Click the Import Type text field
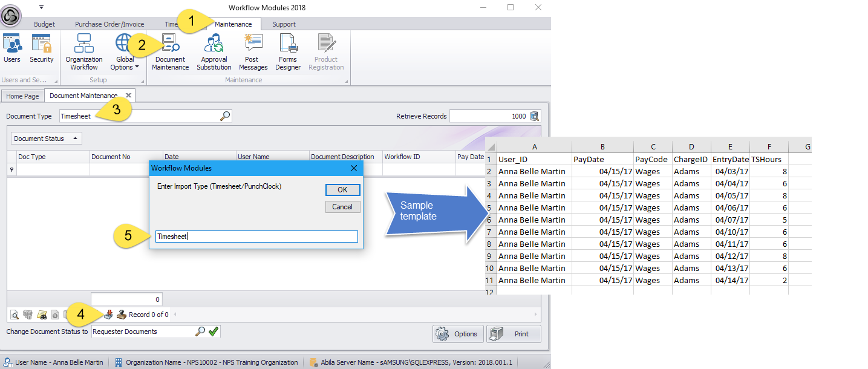Screen dimensions: 868x369 click(x=256, y=237)
